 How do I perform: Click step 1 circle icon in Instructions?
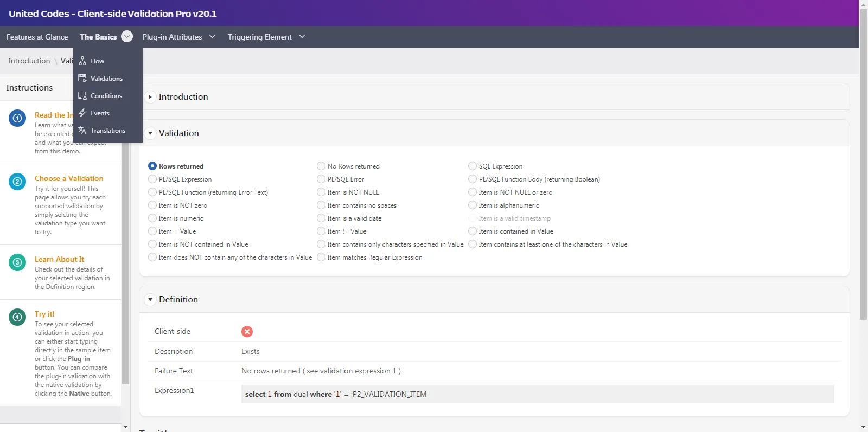17,118
